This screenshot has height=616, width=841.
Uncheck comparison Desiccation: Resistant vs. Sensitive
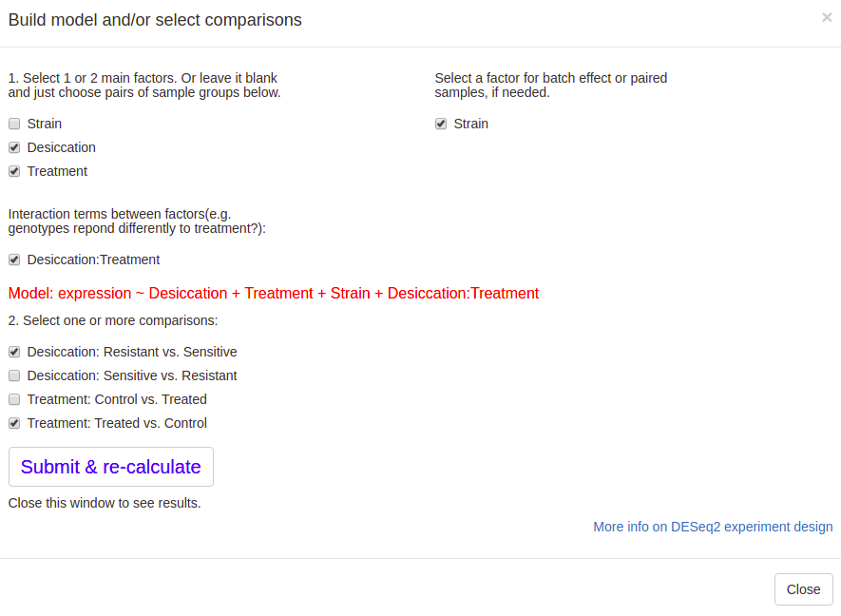pos(14,352)
